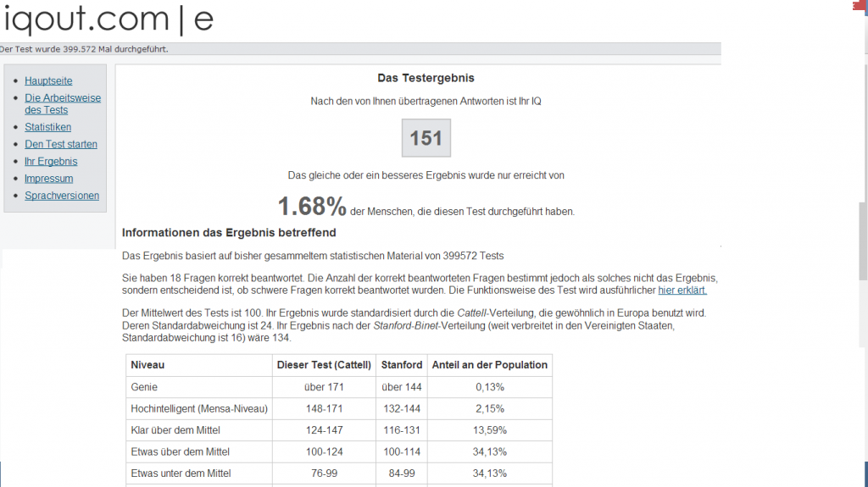
Task: Open the Impressum link
Action: click(x=48, y=179)
